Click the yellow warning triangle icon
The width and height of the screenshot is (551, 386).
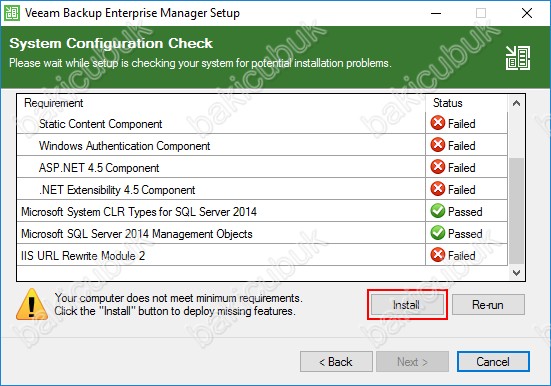[x=32, y=304]
